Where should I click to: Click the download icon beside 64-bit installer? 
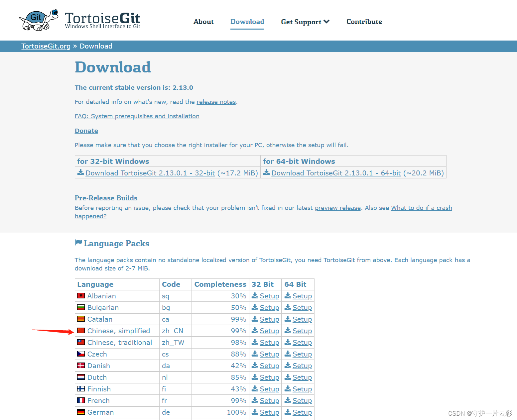tap(266, 172)
